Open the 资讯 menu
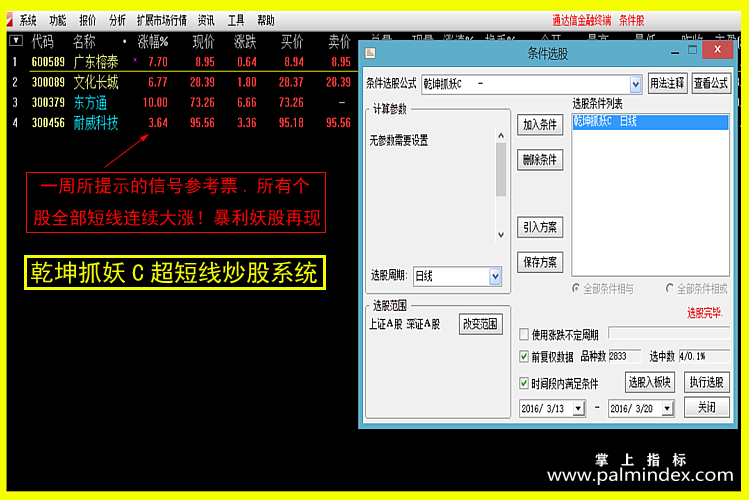 [206, 21]
